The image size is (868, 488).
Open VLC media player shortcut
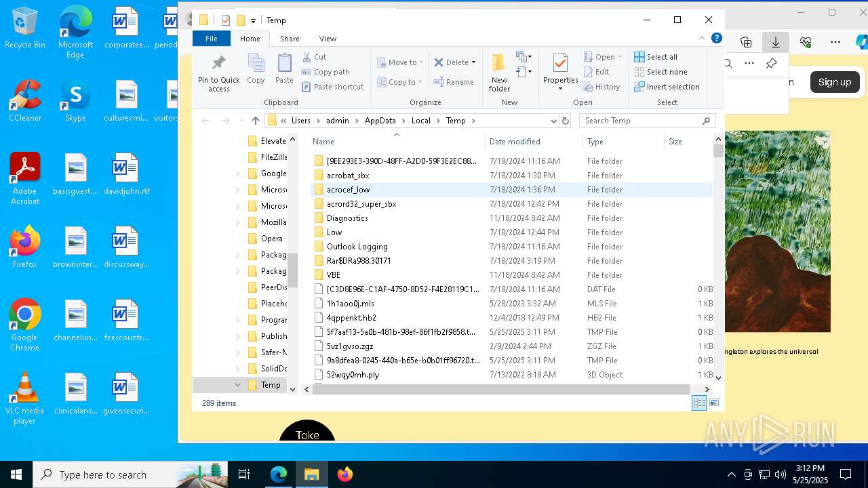(25, 399)
